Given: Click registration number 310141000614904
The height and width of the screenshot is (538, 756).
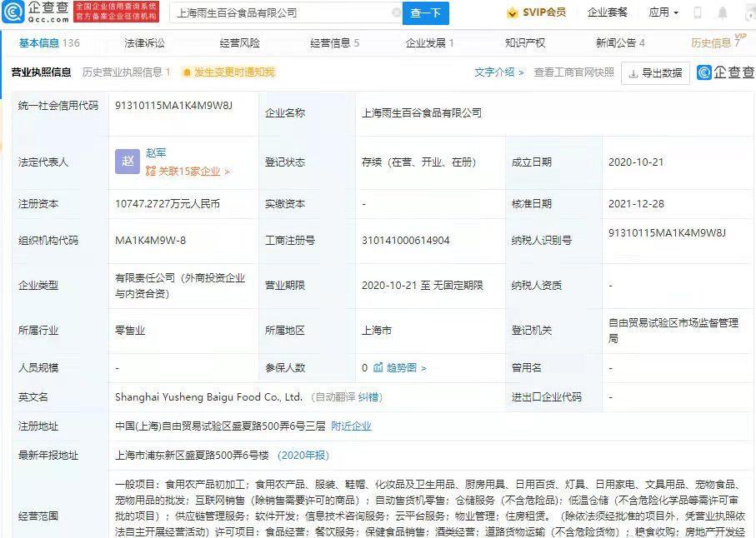Looking at the screenshot, I should [x=405, y=240].
